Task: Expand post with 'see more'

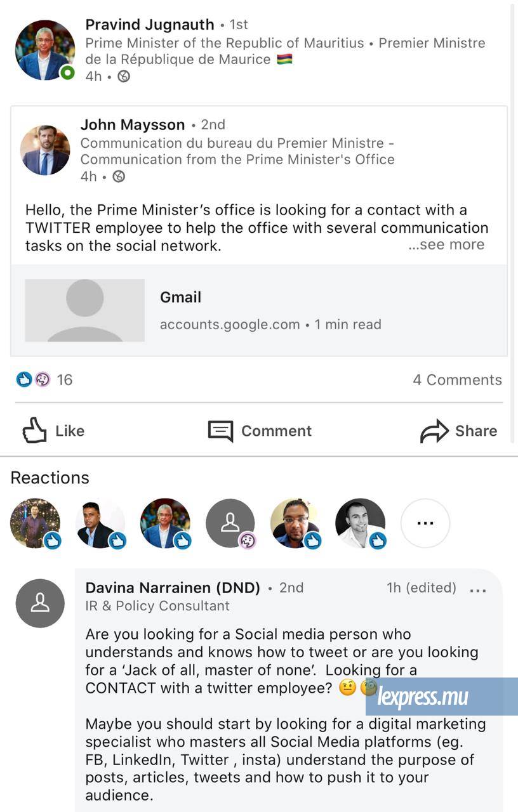Action: (x=446, y=245)
